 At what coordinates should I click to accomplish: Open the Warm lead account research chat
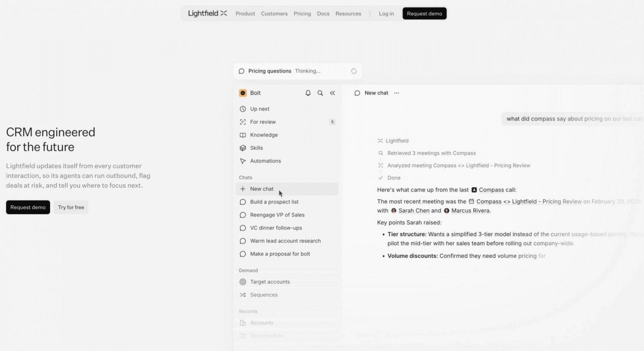287,241
